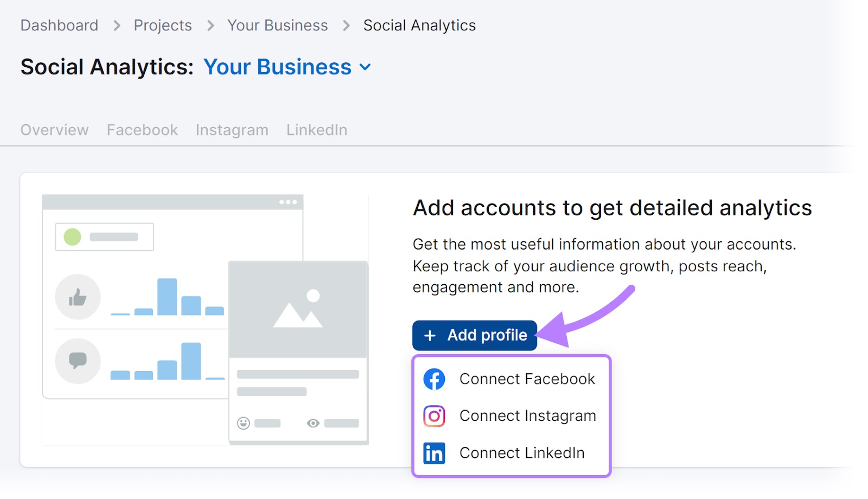Click the comment bubble icon in the illustration
868x499 pixels.
(x=78, y=361)
